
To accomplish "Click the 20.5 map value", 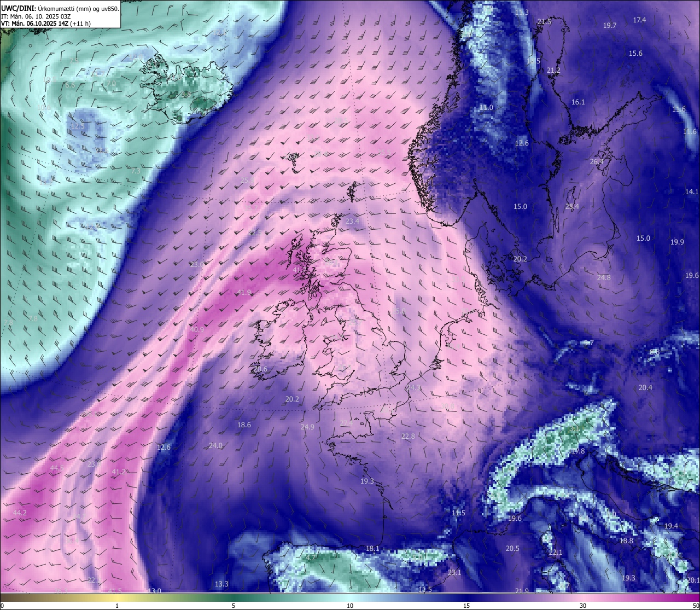I will (512, 549).
